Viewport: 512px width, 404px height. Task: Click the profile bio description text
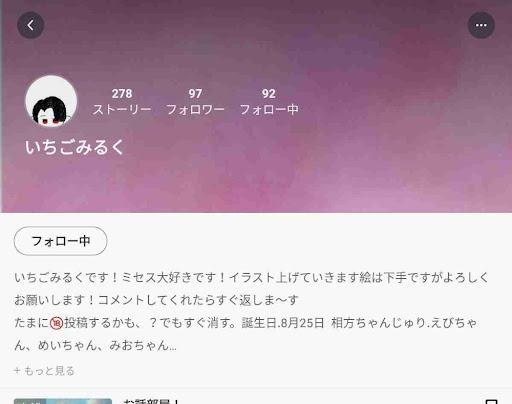pyautogui.click(x=251, y=311)
